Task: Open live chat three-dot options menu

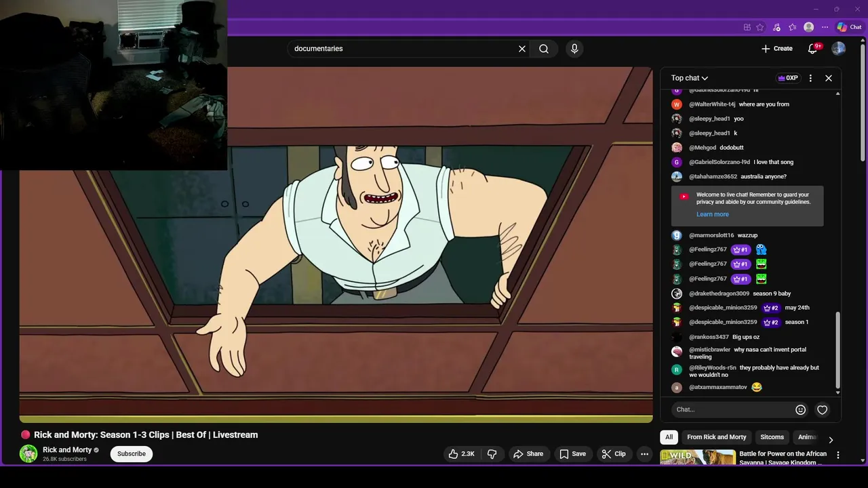Action: tap(810, 78)
